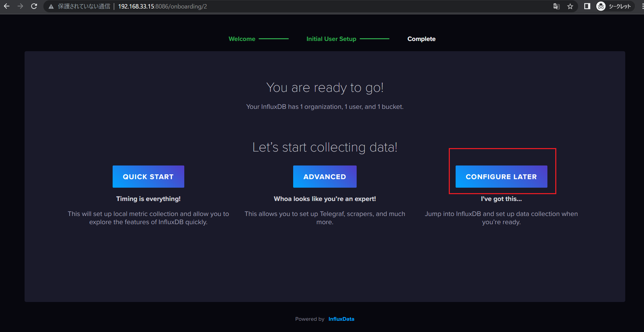Open the translate page icon
The width and height of the screenshot is (644, 332).
[556, 6]
